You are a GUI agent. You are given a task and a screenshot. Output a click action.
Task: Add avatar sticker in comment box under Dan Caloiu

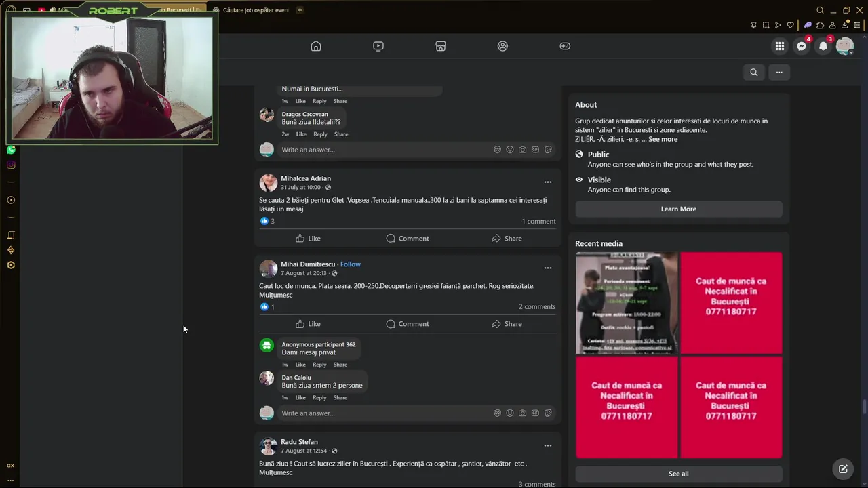click(497, 413)
